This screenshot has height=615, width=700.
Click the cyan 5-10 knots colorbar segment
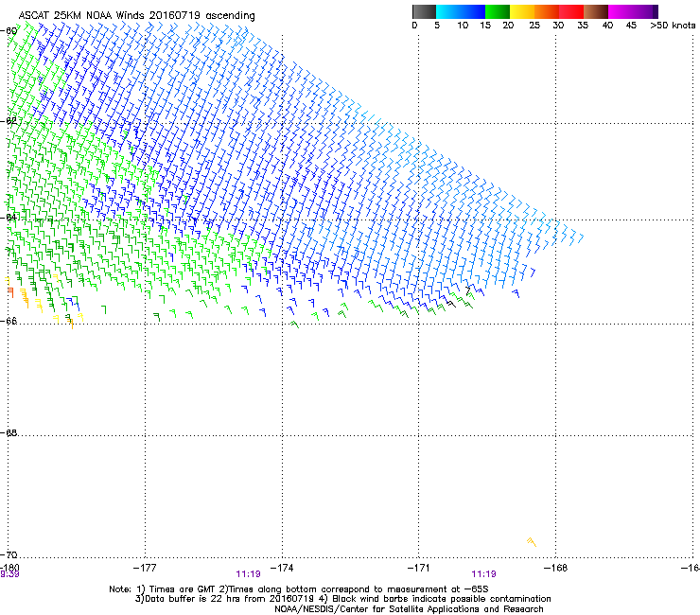tap(448, 11)
